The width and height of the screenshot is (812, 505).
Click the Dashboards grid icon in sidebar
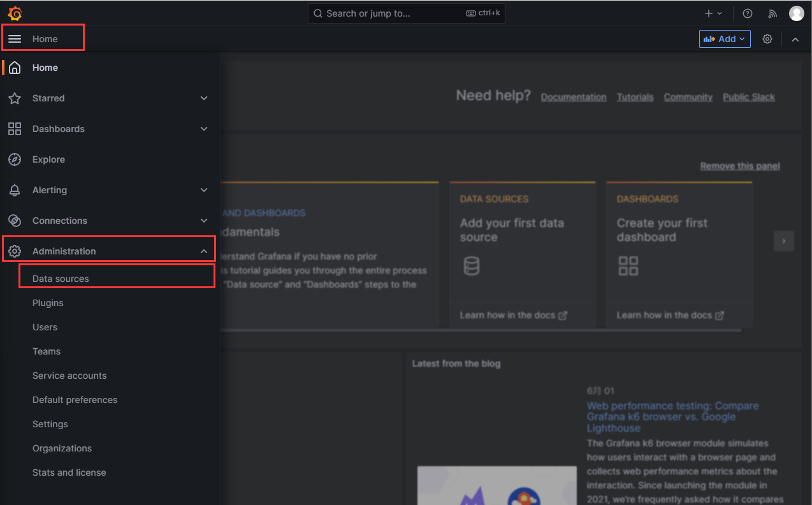coord(15,129)
